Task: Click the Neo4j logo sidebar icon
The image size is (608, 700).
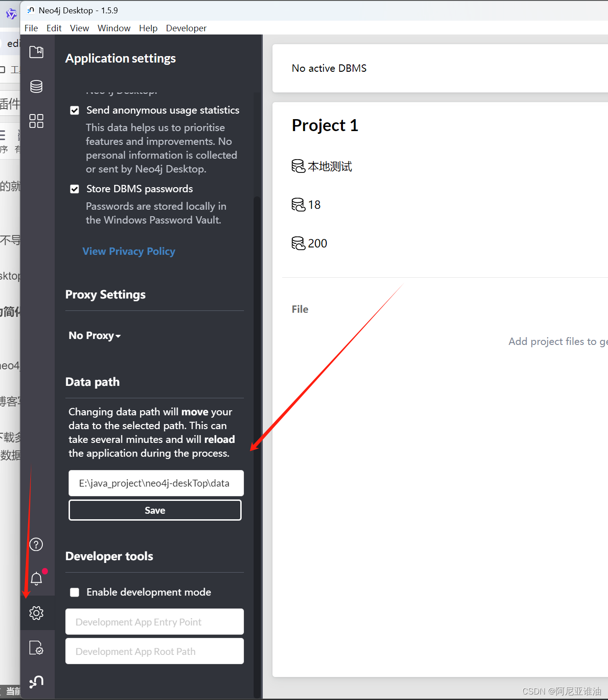Action: click(x=36, y=682)
